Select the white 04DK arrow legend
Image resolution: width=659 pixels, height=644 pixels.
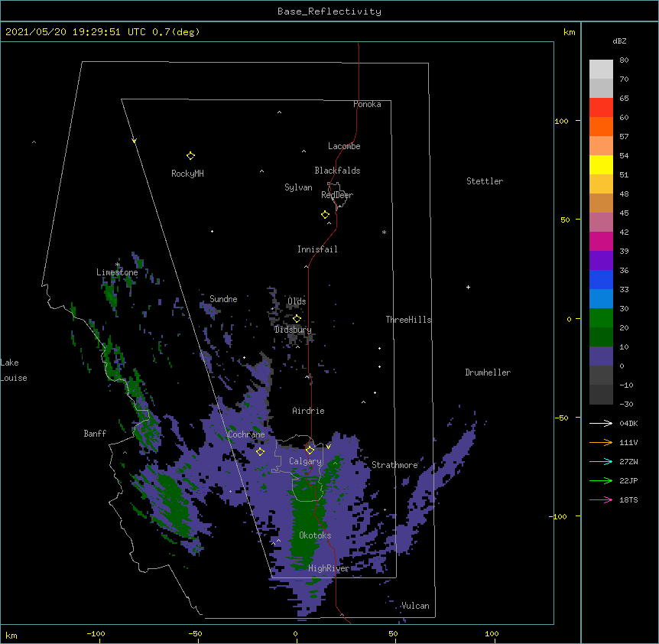pos(601,423)
